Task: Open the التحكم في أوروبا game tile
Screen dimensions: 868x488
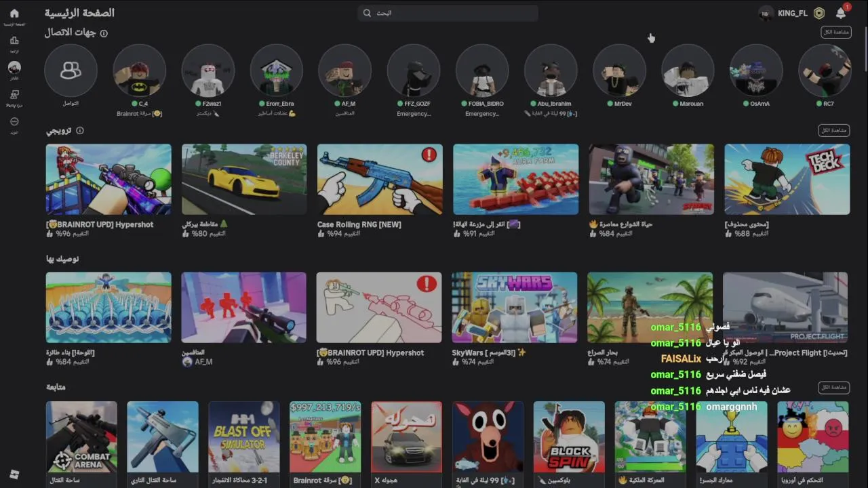Action: (x=813, y=437)
